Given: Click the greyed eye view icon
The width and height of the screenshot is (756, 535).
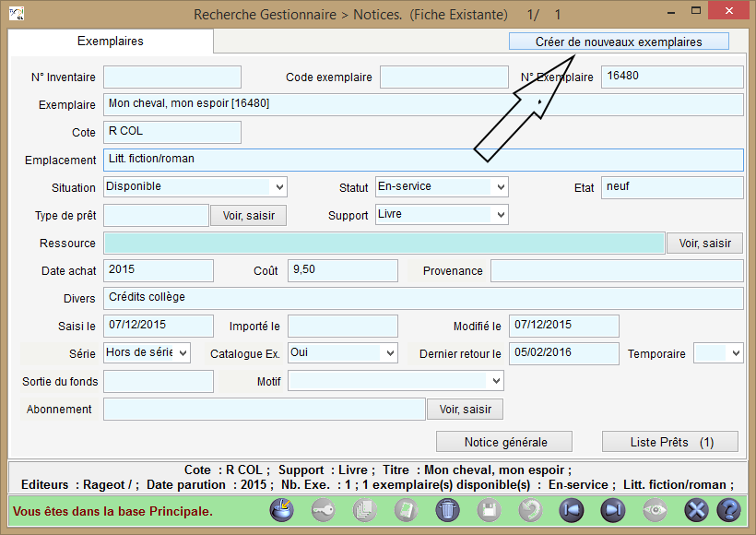Looking at the screenshot, I should 656,510.
